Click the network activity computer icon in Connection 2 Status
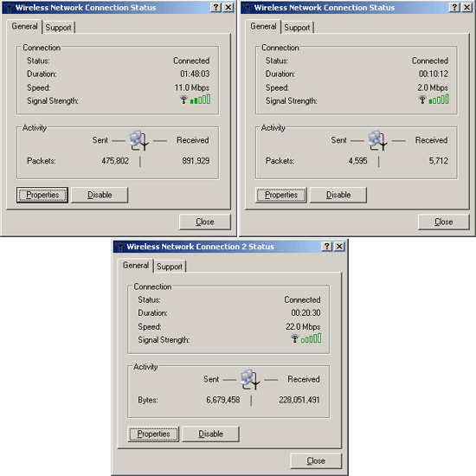This screenshot has width=476, height=476. (x=250, y=379)
